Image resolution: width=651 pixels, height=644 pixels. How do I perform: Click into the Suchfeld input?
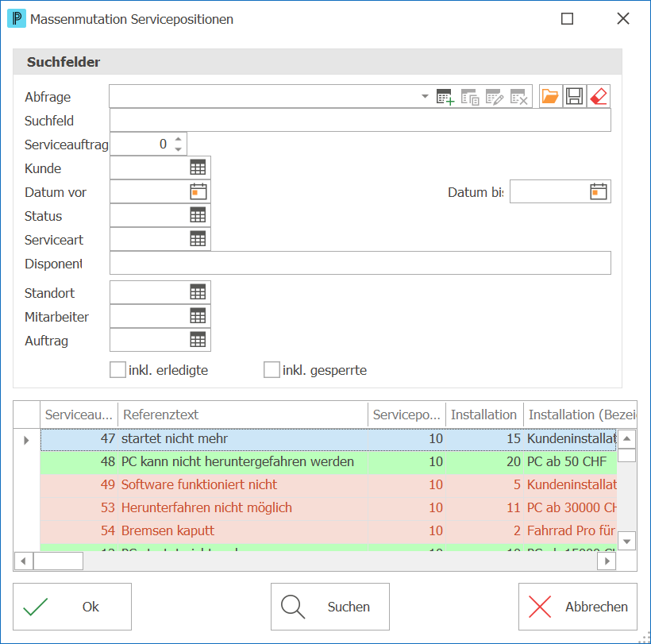click(360, 121)
